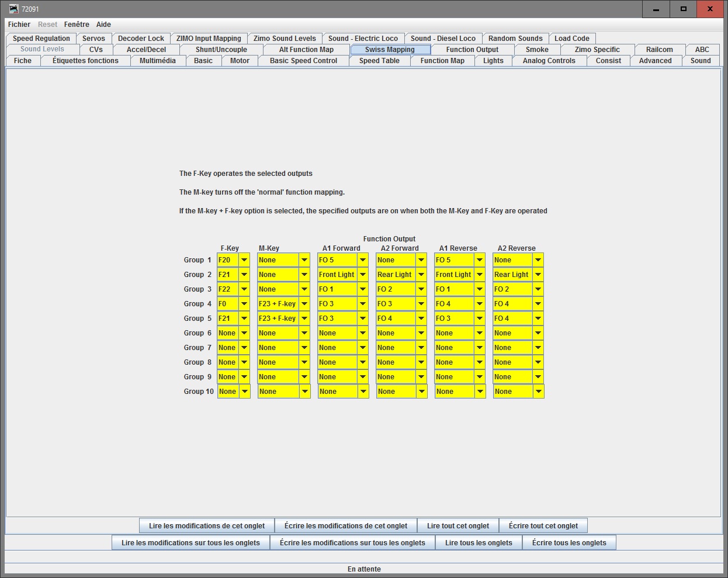Open the Aide menu
This screenshot has height=578, width=728.
click(x=103, y=25)
